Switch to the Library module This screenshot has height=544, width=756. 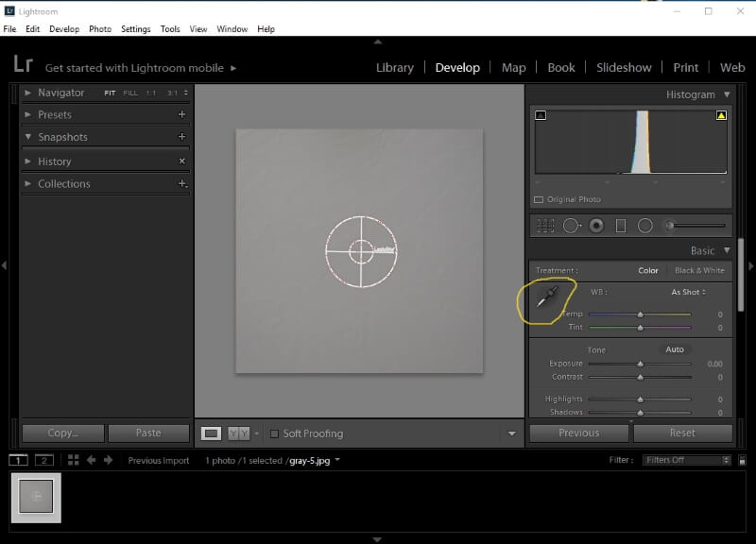[395, 67]
